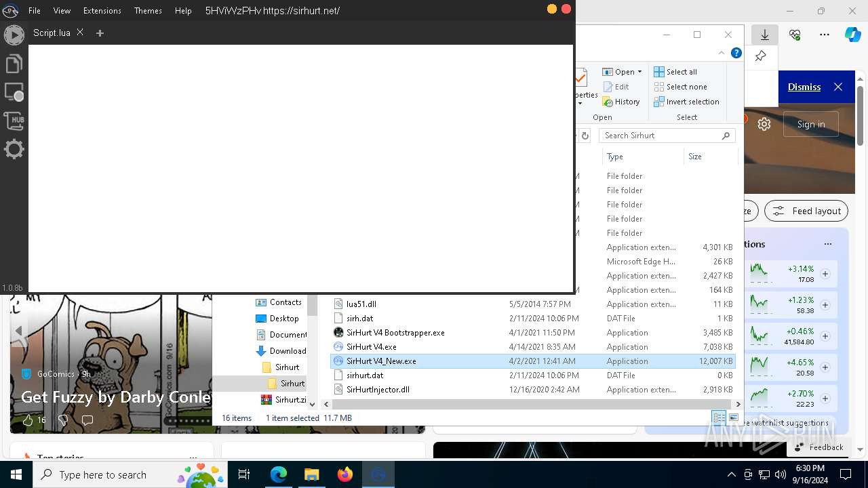Select Desktop in Explorer navigation pane
868x488 pixels.
[x=277, y=319]
